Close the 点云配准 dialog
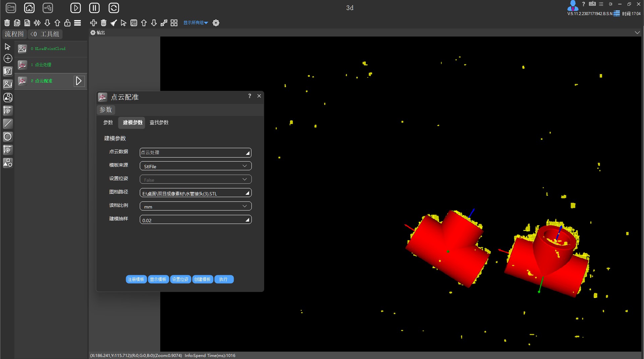 pos(259,96)
